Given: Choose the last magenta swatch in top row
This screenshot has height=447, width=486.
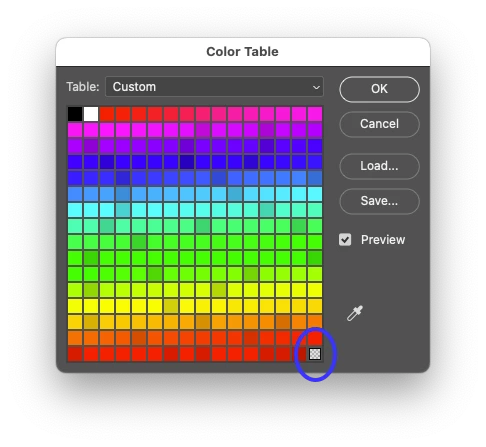Looking at the screenshot, I should 315,114.
